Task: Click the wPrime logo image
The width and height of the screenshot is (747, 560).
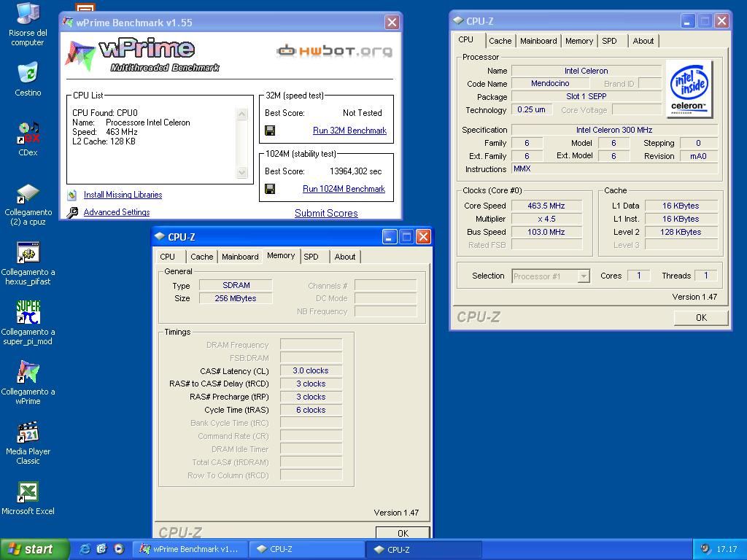Action: coord(143,55)
